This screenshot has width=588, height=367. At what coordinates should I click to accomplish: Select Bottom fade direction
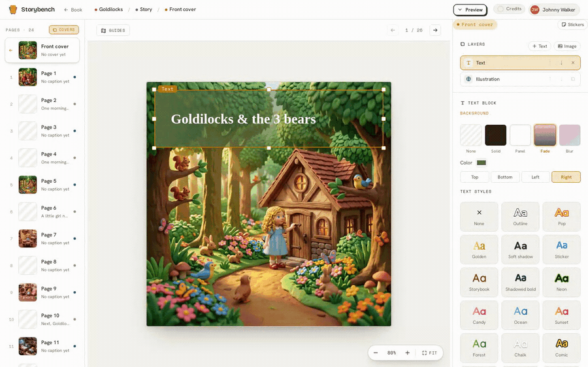coord(505,177)
